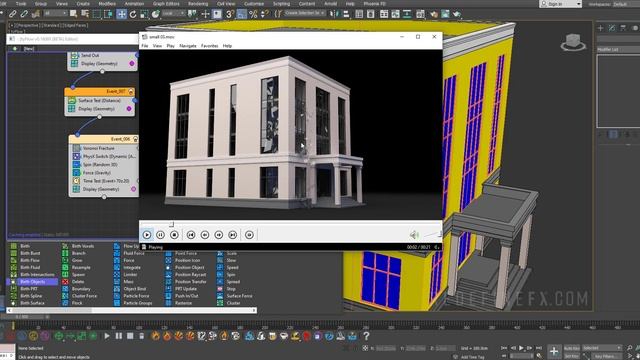
Task: Open the Phoenix FD menu
Action: pos(374,4)
